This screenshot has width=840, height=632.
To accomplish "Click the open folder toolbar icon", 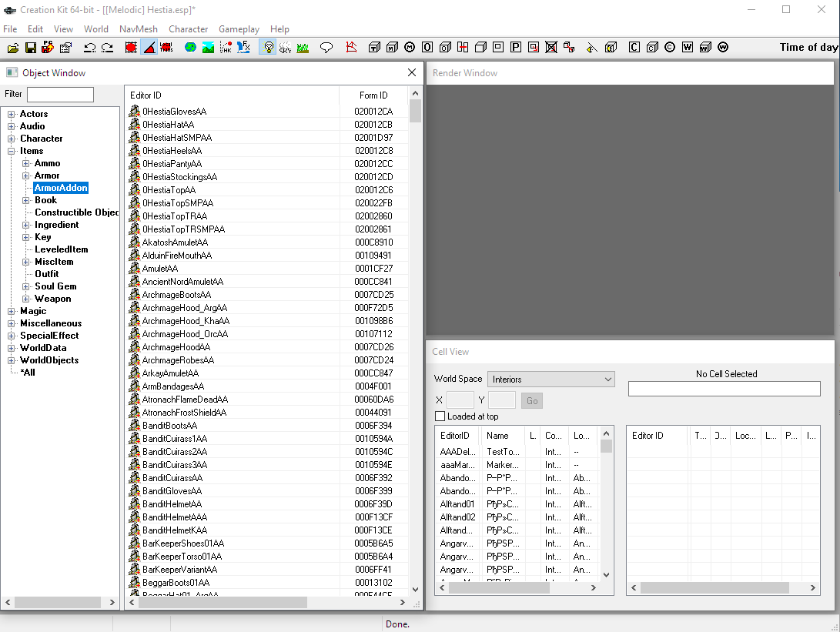I will [x=13, y=48].
